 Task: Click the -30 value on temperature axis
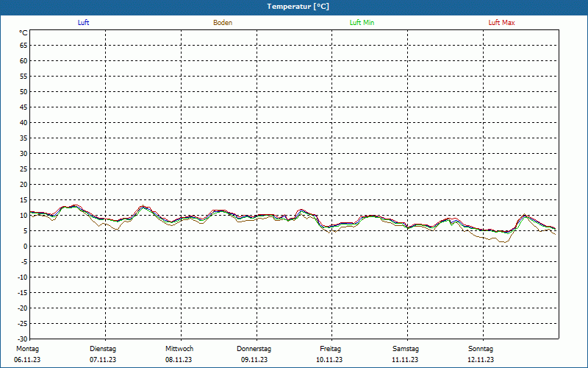(x=23, y=339)
